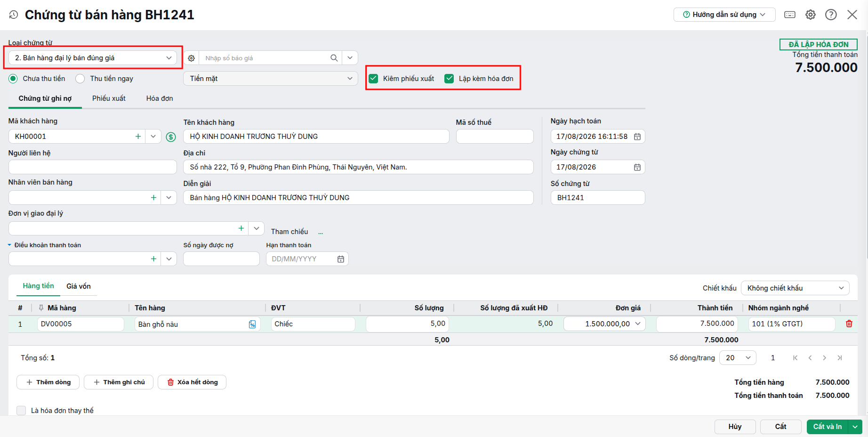
Task: Add new sales employee with plus icon
Action: pyautogui.click(x=153, y=198)
